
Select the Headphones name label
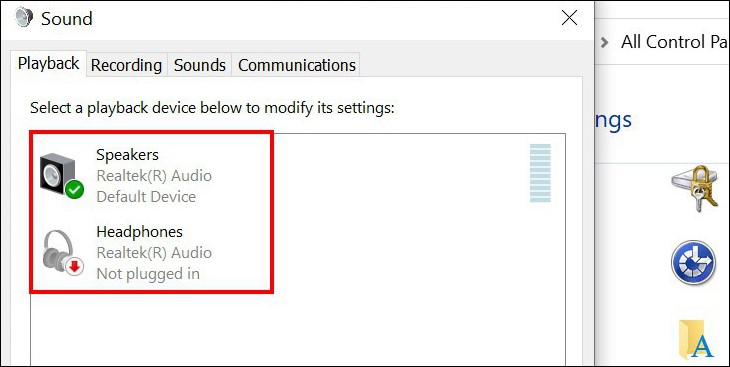pos(139,231)
